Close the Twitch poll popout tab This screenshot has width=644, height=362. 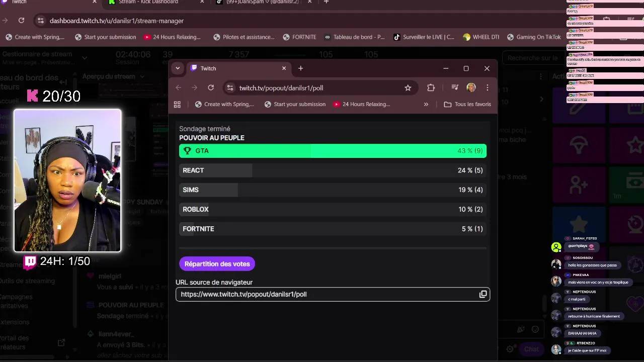284,68
